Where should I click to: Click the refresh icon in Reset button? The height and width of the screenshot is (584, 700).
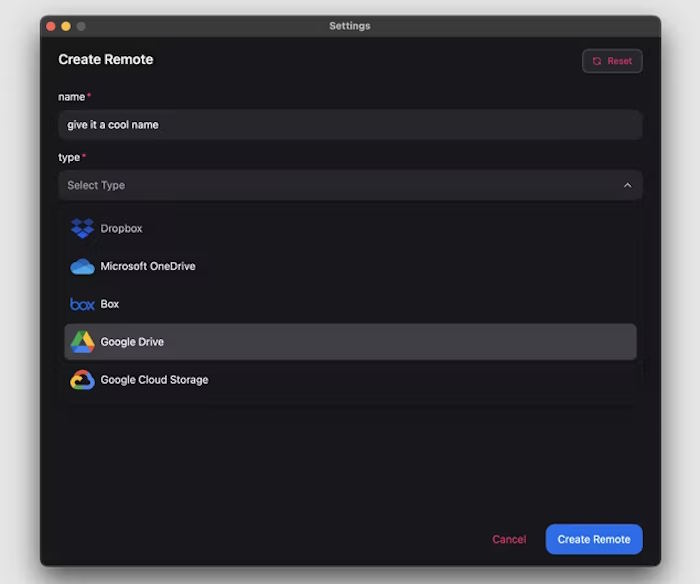[x=597, y=61]
